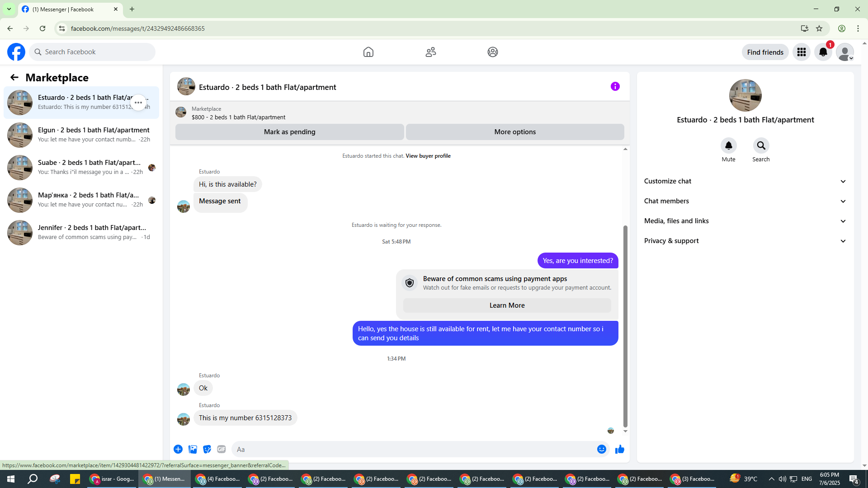
Task: Open the Windows action center icon
Action: click(x=854, y=479)
